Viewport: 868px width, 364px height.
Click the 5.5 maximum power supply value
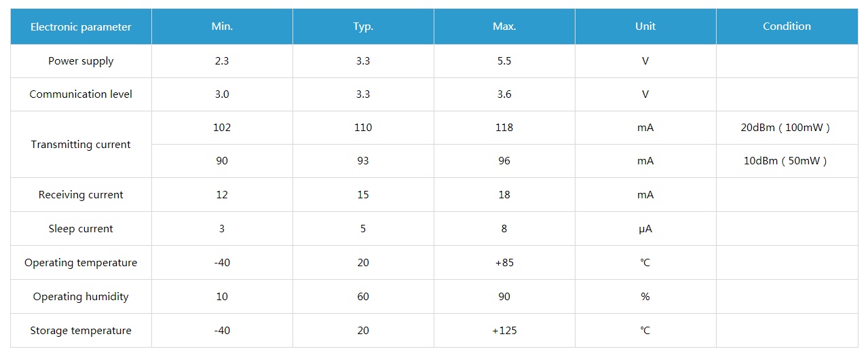504,61
